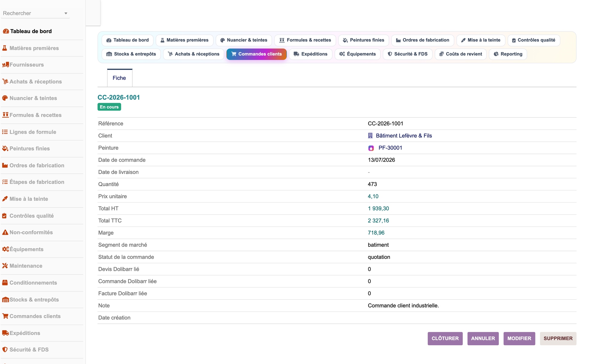Click the Achats & réceptions cart icon in sidebar
The width and height of the screenshot is (589, 364).
tap(5, 82)
